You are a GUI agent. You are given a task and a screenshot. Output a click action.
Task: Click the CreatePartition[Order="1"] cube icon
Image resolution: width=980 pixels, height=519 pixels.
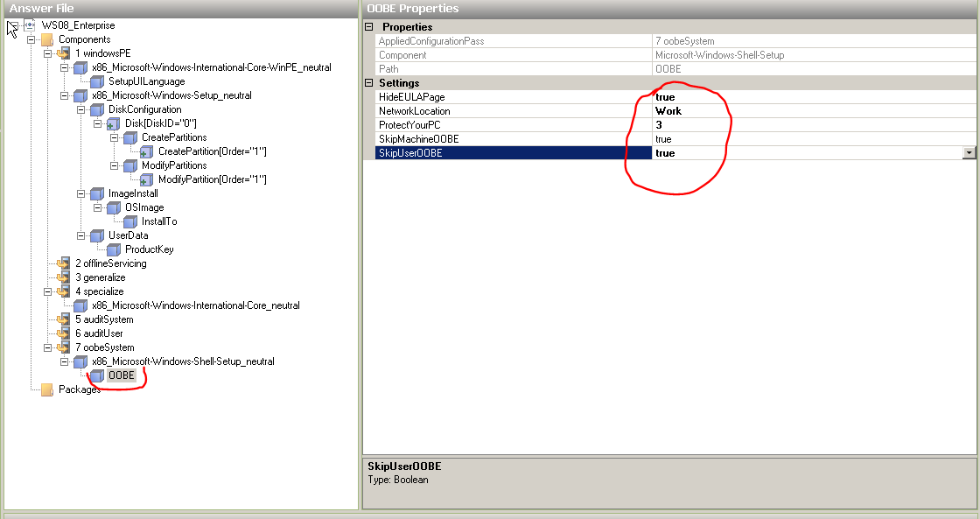[x=146, y=152]
